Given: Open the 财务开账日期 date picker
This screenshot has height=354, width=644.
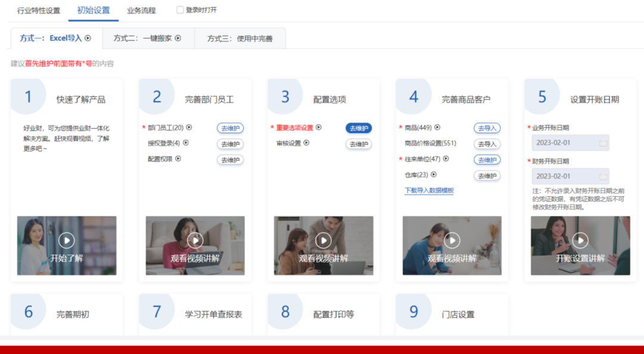Looking at the screenshot, I should [x=570, y=176].
